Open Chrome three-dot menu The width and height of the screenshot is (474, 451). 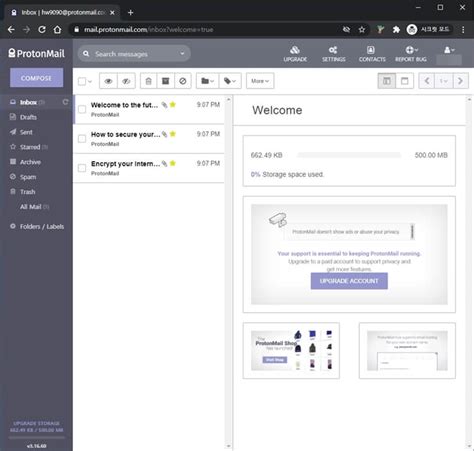click(x=463, y=30)
